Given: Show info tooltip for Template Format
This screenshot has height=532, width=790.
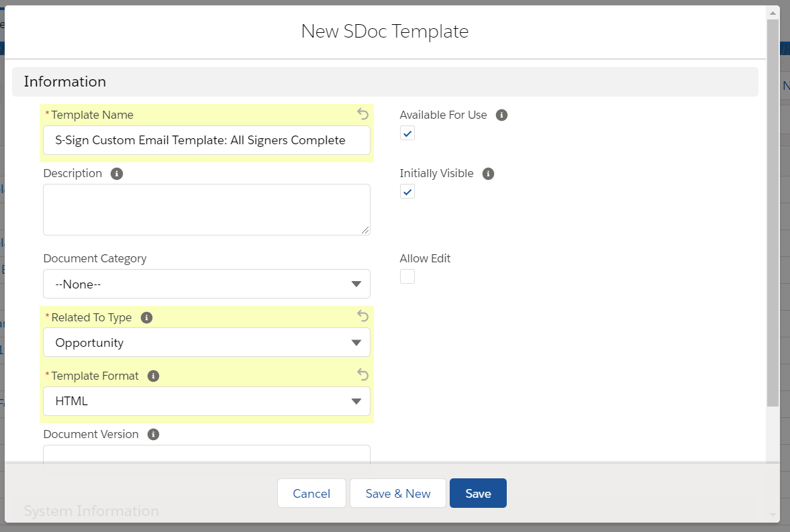Looking at the screenshot, I should click(x=153, y=376).
